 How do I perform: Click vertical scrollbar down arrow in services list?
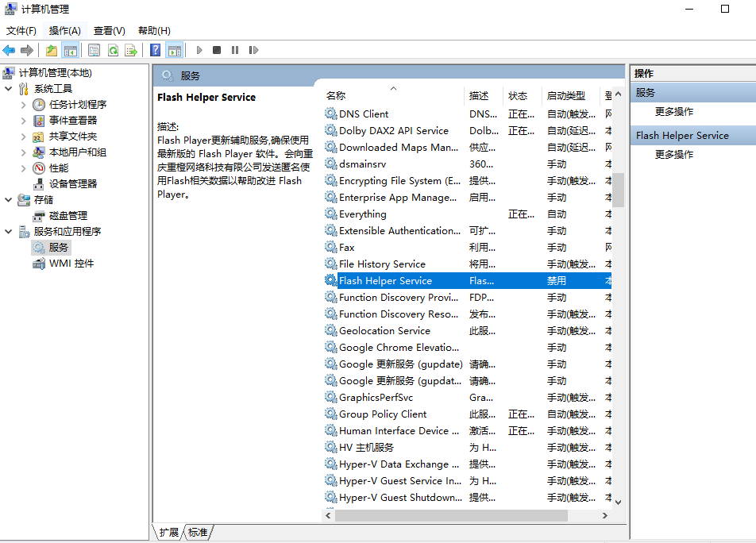click(x=618, y=502)
